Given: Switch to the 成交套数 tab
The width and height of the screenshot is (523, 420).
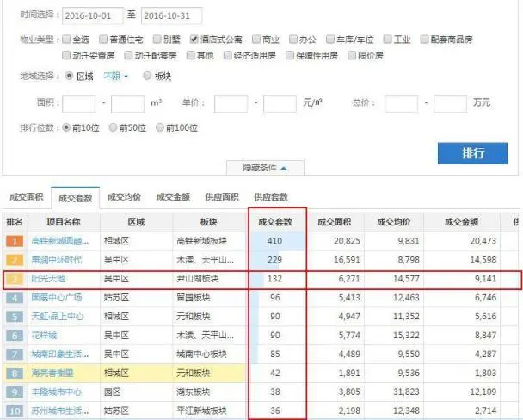Looking at the screenshot, I should [76, 198].
